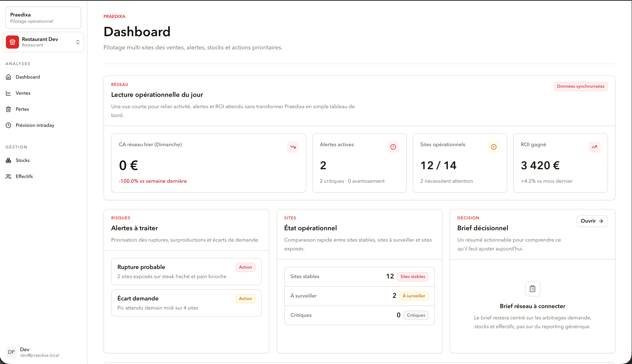The image size is (632, 364).
Task: Click the Pertes trash icon
Action: 9,109
